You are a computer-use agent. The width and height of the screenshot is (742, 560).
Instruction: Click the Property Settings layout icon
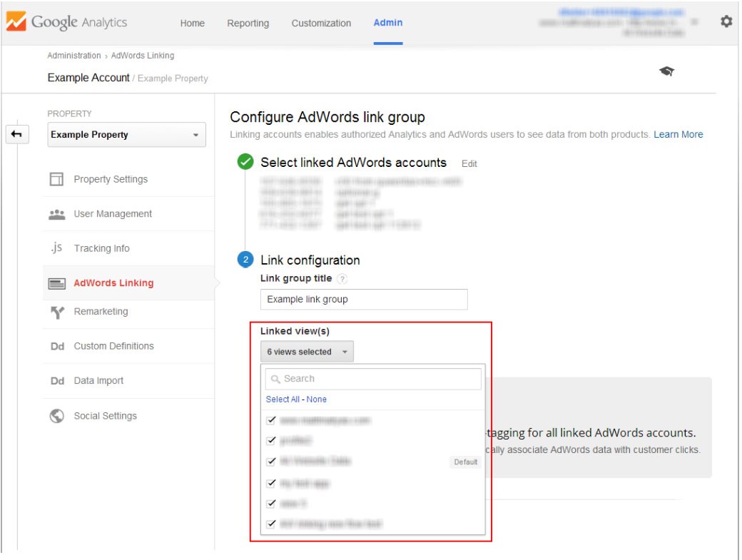point(57,179)
